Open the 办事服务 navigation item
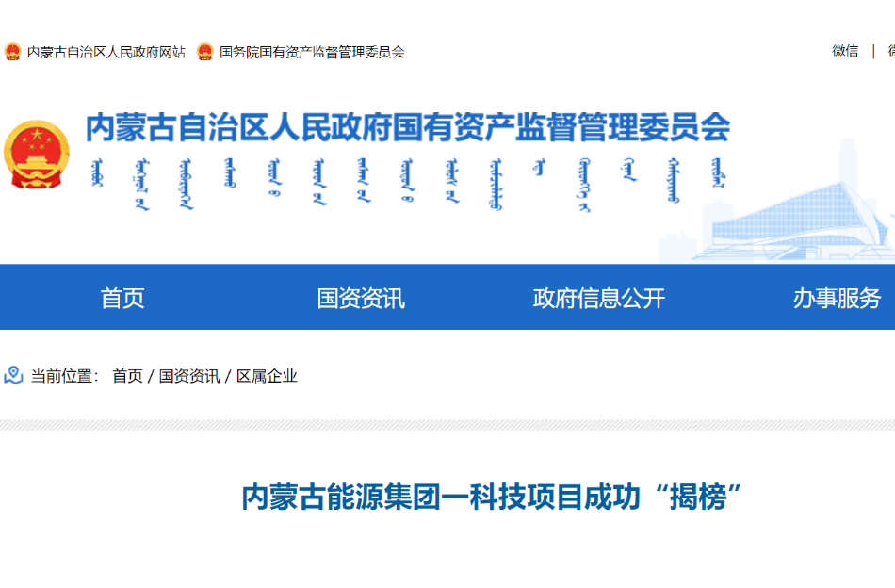This screenshot has height=588, width=895. tap(837, 299)
